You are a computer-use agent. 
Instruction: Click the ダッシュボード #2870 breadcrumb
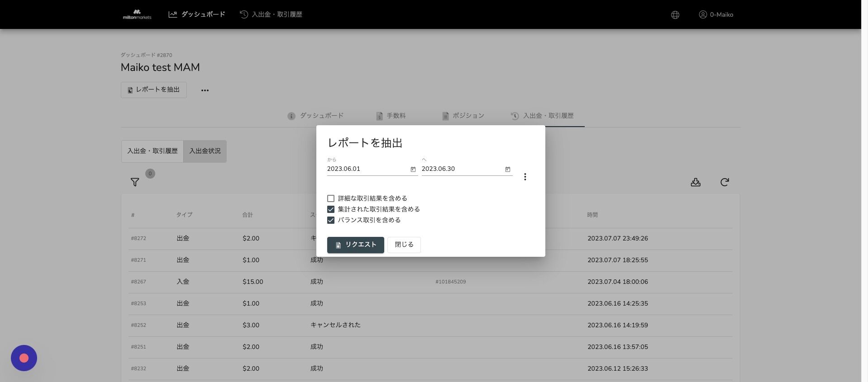point(146,55)
